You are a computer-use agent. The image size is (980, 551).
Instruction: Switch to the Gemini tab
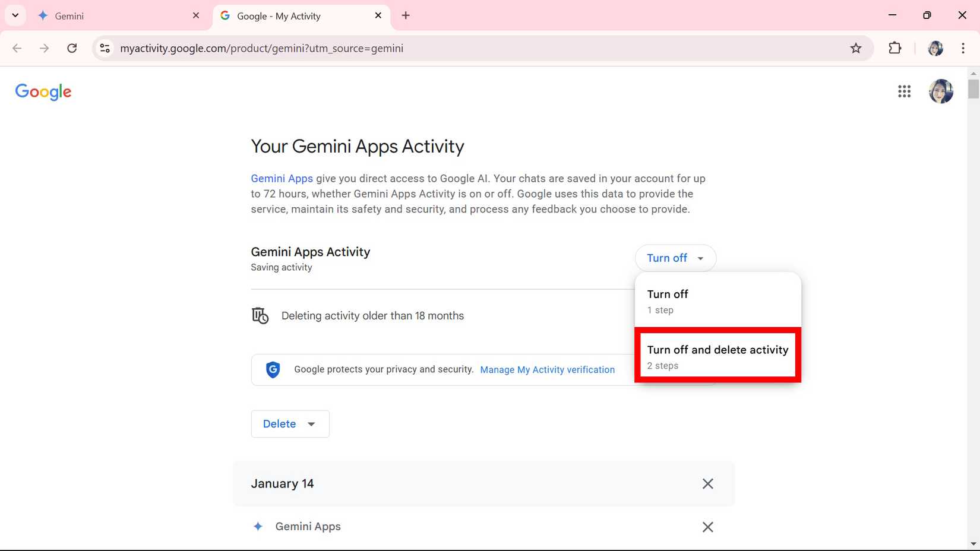113,16
